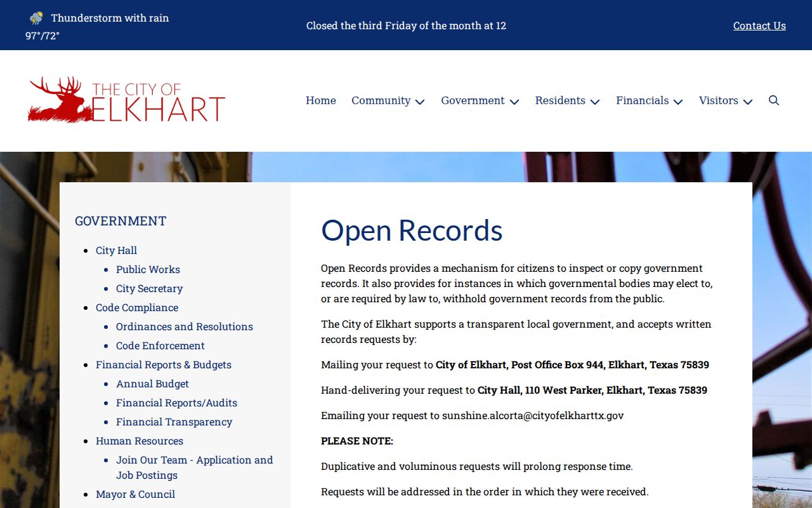Open the site search magnifier icon

click(774, 100)
